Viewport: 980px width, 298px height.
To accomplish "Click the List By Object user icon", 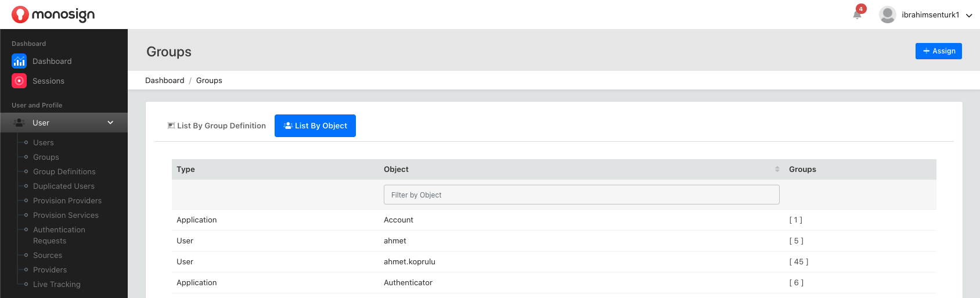I will pyautogui.click(x=288, y=125).
